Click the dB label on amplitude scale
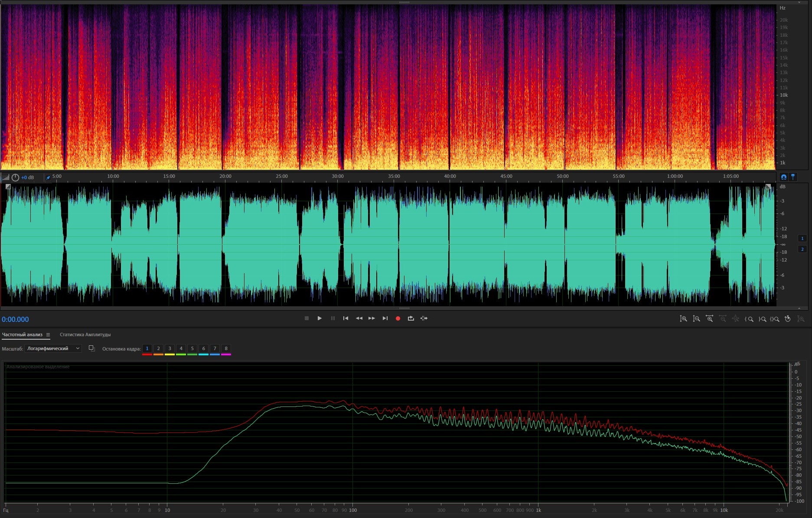Screen dimensions: 812x518 [x=783, y=187]
